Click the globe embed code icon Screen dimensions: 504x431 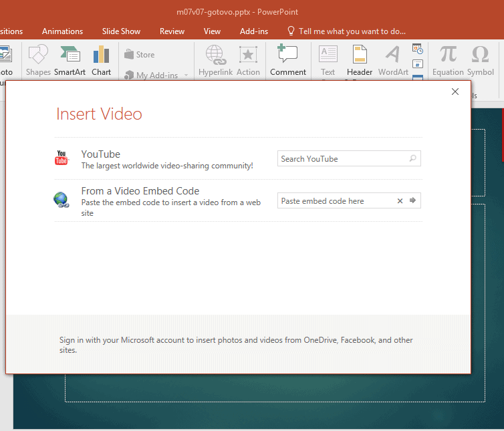(61, 200)
